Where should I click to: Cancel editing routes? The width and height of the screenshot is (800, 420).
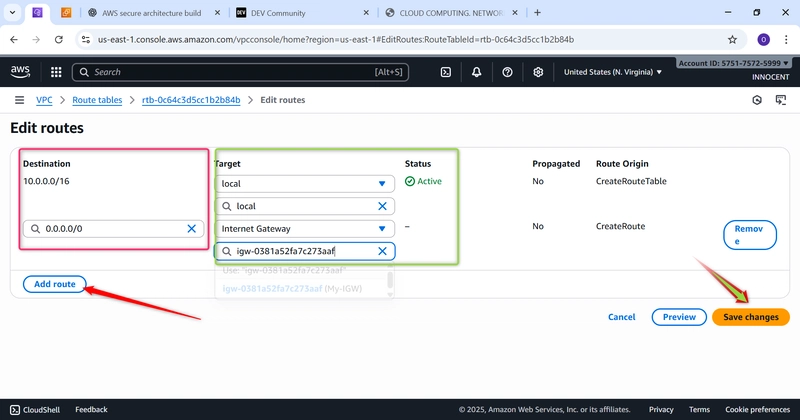click(621, 317)
